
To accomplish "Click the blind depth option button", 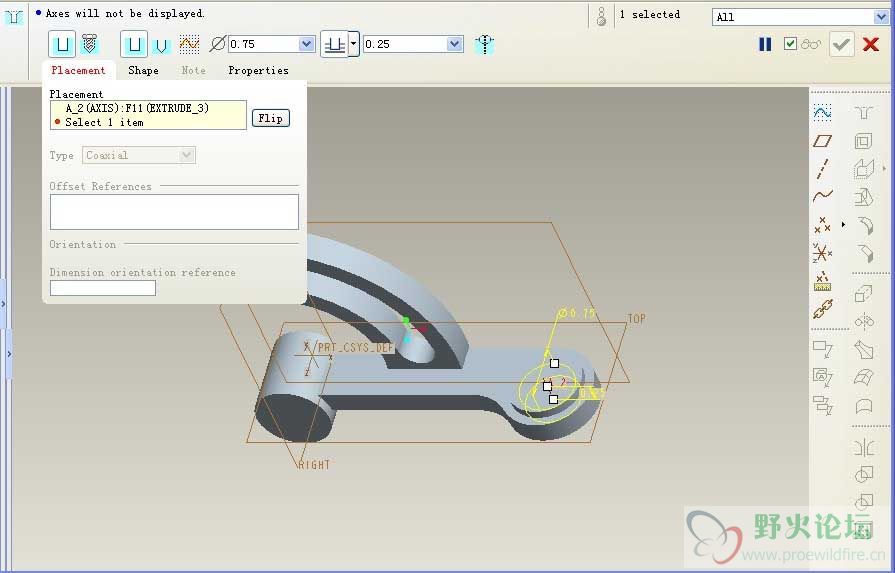I will tap(334, 44).
